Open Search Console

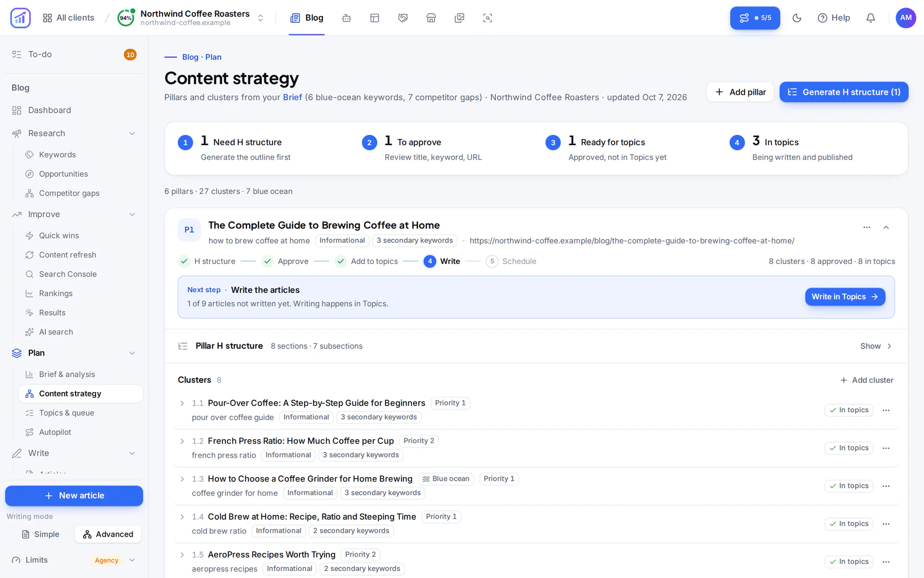tap(80, 274)
